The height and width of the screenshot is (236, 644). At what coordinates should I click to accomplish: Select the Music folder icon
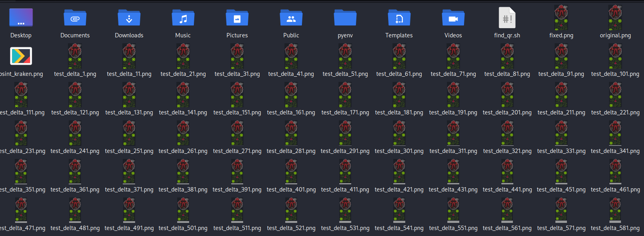(x=183, y=18)
